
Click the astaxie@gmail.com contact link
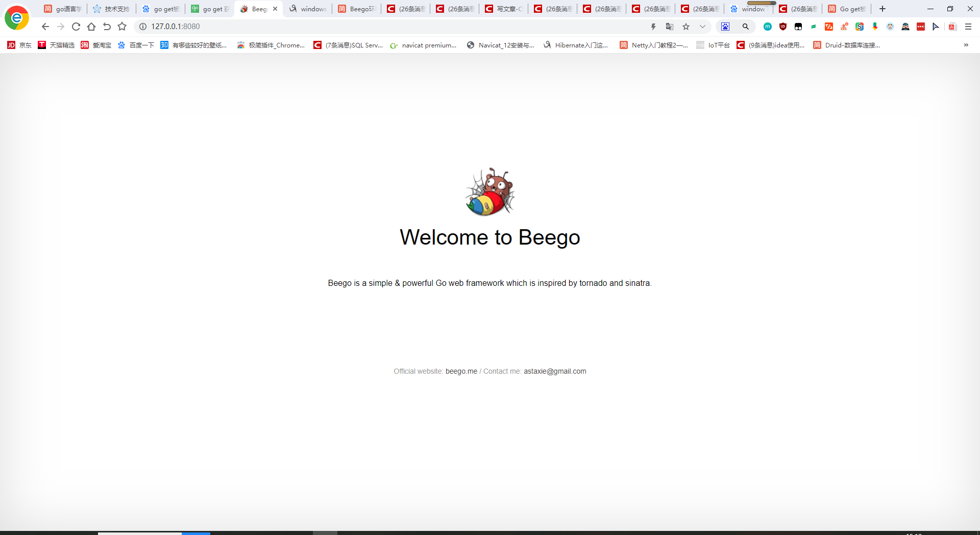point(555,371)
